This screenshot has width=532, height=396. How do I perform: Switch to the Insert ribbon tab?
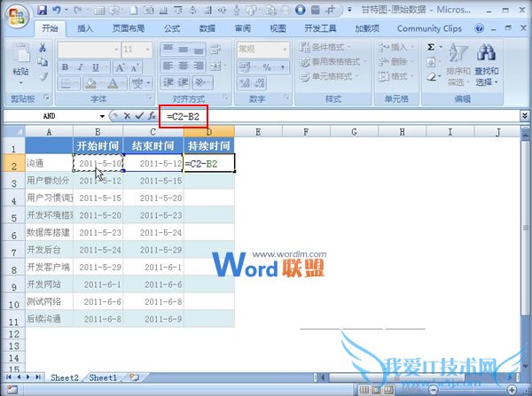pos(85,28)
